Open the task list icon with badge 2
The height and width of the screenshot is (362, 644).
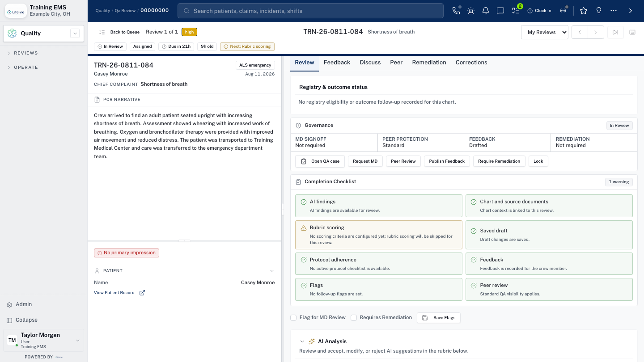(516, 11)
